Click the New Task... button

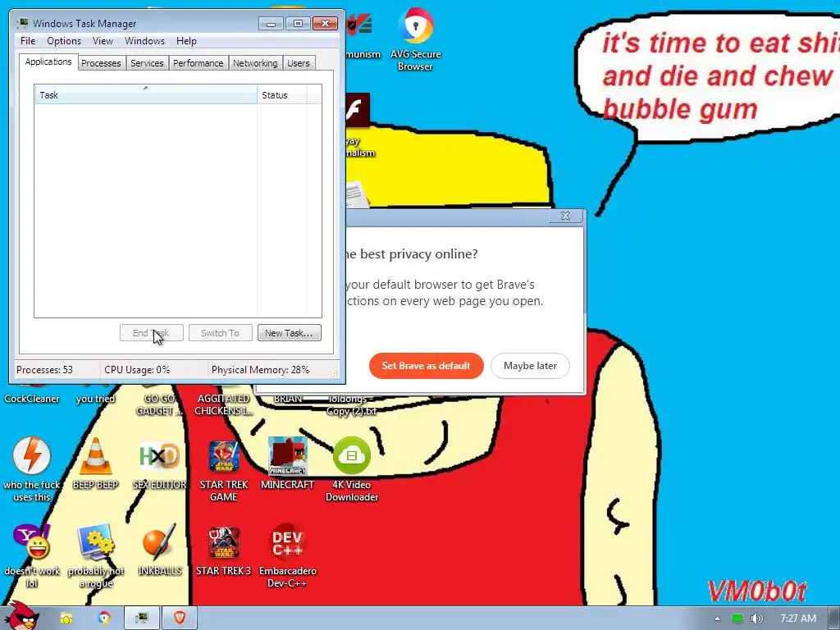tap(290, 333)
